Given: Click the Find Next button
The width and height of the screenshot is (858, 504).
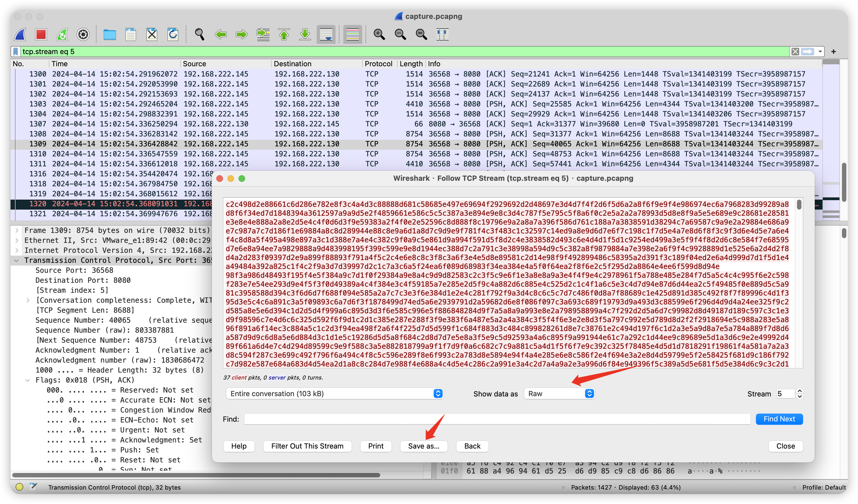Looking at the screenshot, I should point(779,419).
